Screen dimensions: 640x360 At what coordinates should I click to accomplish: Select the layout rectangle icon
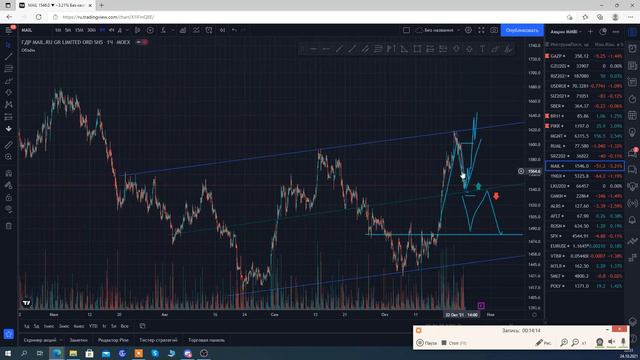406,30
